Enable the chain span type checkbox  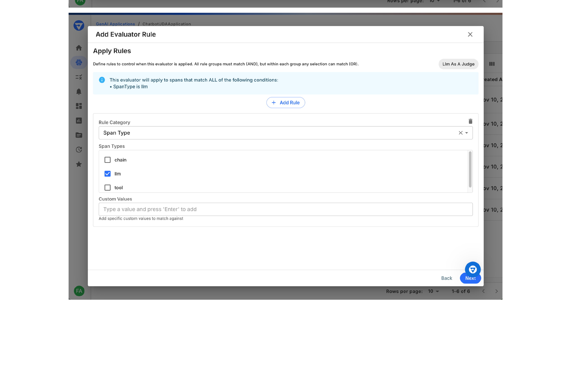click(x=107, y=160)
